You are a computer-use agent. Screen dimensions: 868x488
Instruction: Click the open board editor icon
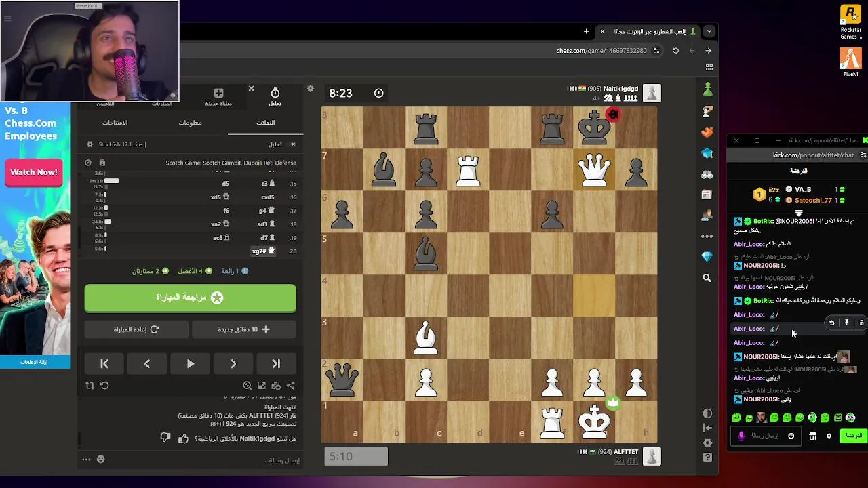pyautogui.click(x=262, y=385)
